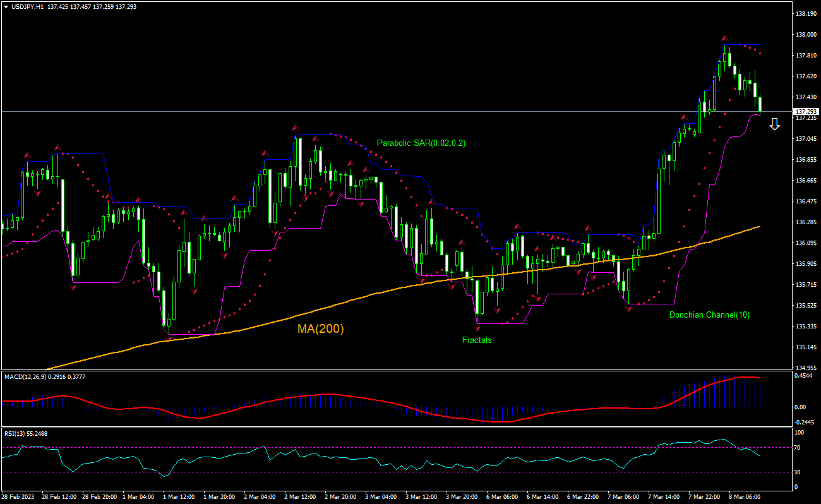Click the 135.525 price axis label
The height and width of the screenshot is (504, 821).
pos(806,306)
